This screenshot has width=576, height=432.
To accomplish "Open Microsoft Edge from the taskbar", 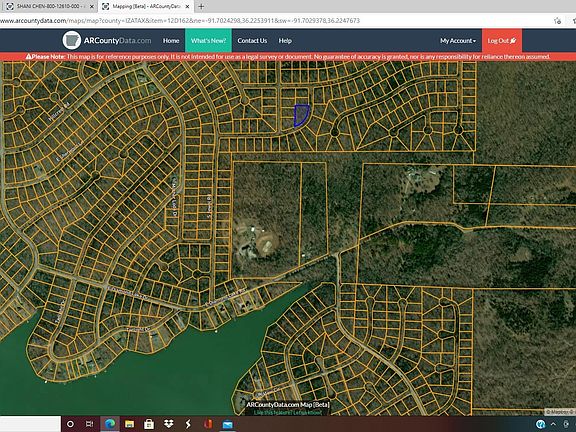I will point(109,424).
